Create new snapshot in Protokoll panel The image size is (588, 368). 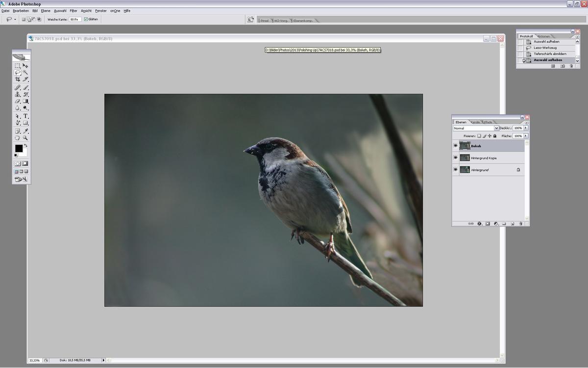click(563, 66)
